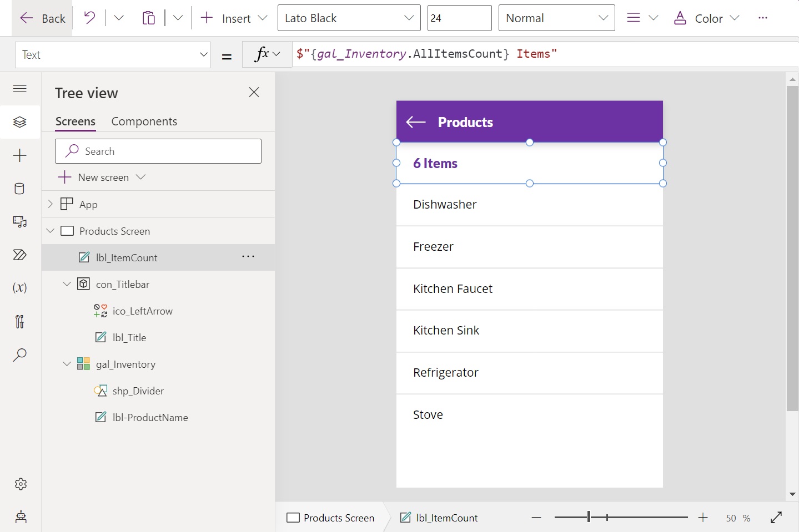The height and width of the screenshot is (532, 799).
Task: Open the Search panel
Action: [20, 354]
